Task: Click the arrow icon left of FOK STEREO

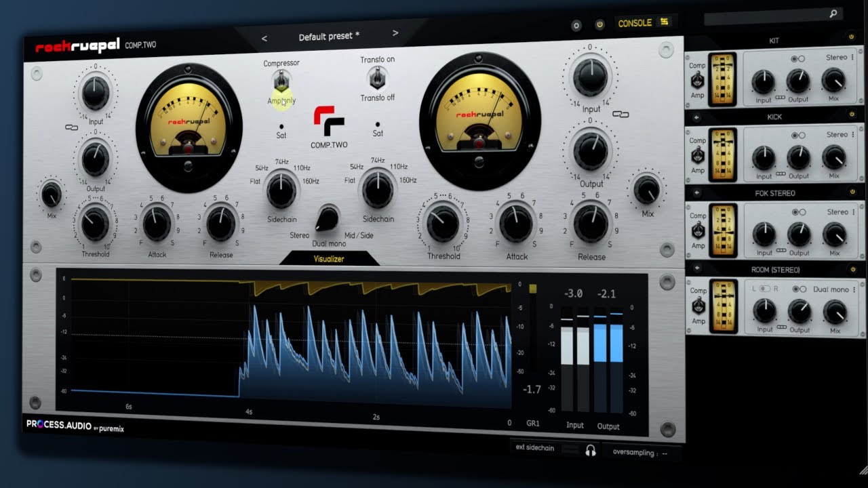Action: (696, 193)
